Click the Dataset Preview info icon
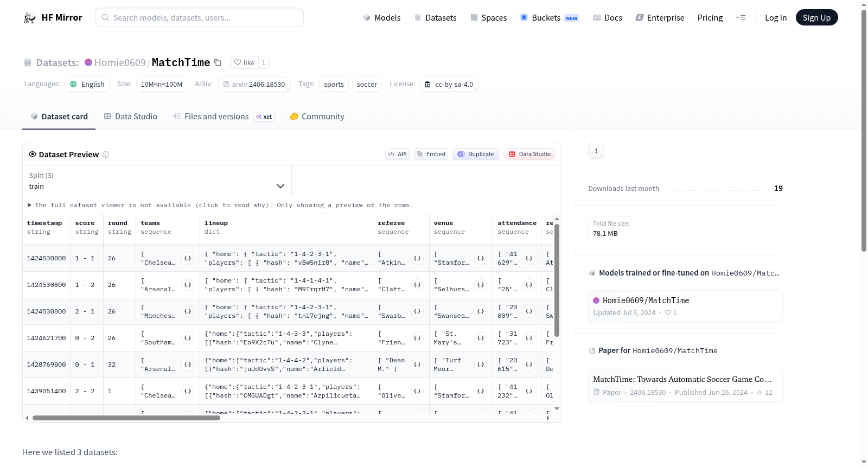 pos(106,155)
